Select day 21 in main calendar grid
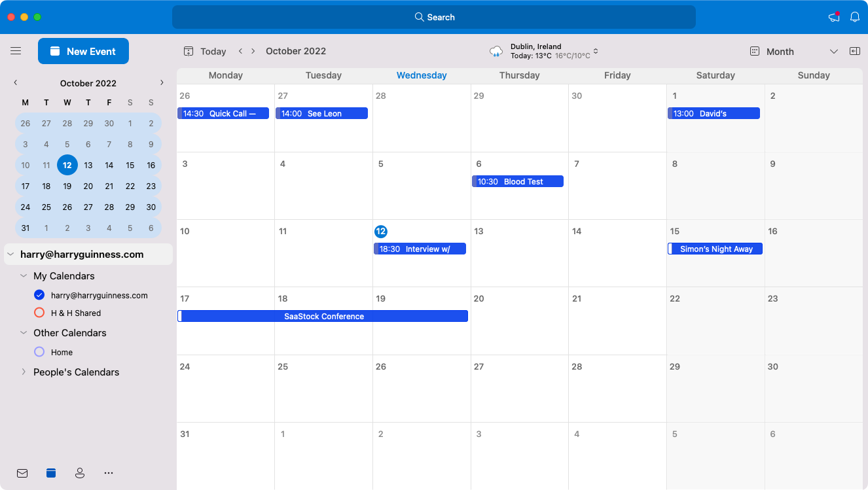 click(617, 321)
